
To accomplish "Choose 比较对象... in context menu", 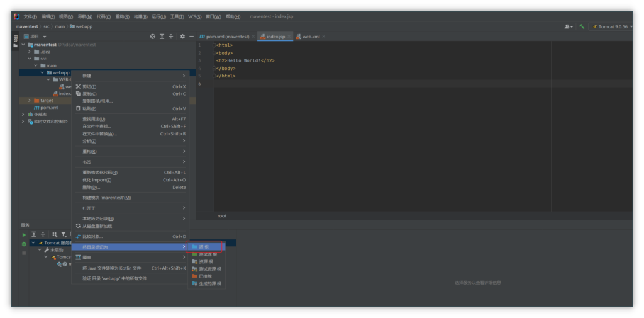I will tap(130, 237).
